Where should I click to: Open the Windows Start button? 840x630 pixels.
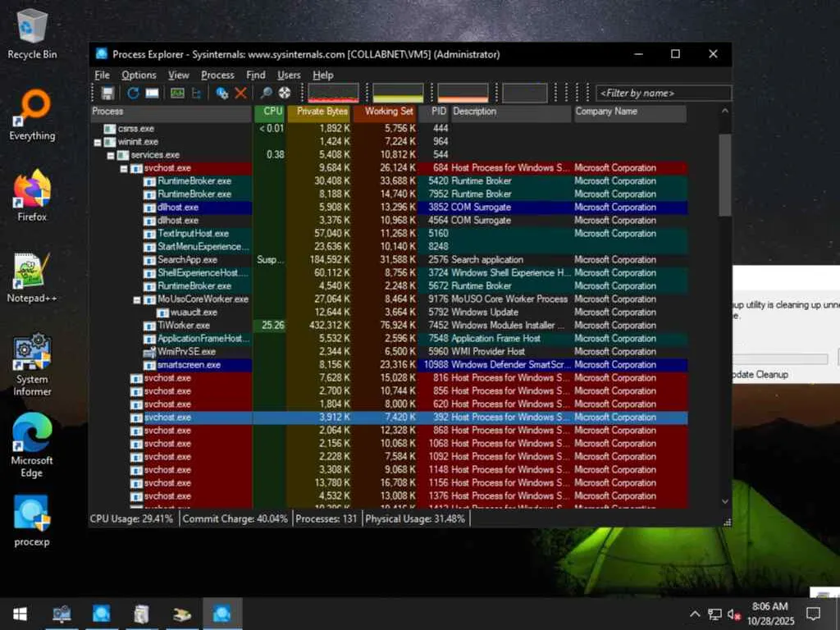coord(20,614)
